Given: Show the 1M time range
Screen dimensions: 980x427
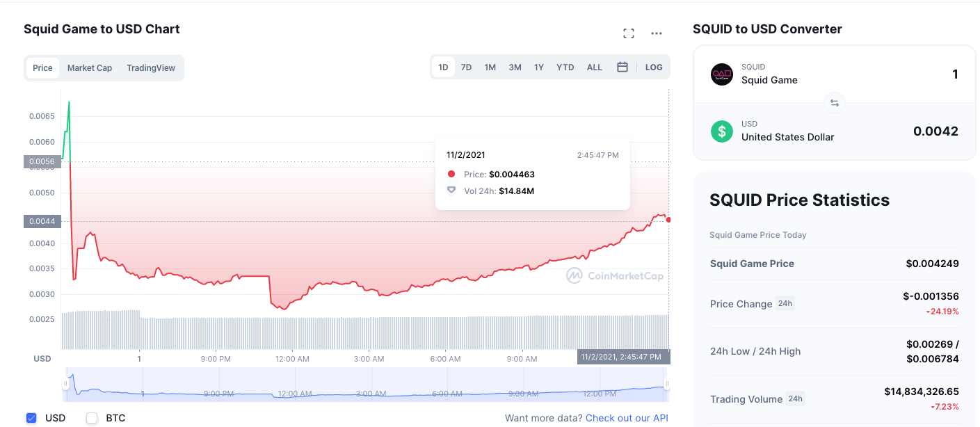Looking at the screenshot, I should [x=490, y=67].
